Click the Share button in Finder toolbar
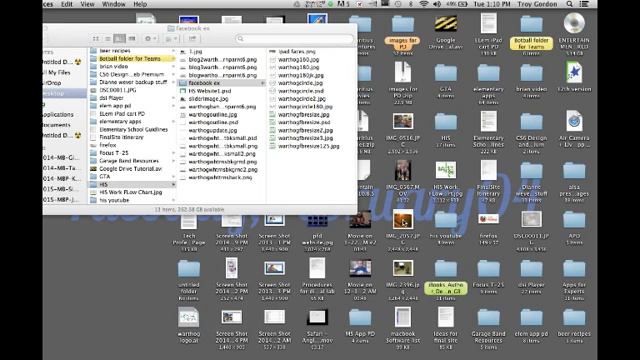Image resolution: width=640 pixels, height=360 pixels. tap(192, 38)
